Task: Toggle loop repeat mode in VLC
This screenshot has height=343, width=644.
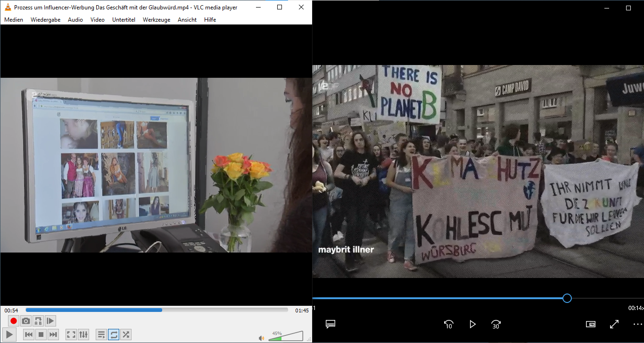Action: point(114,335)
